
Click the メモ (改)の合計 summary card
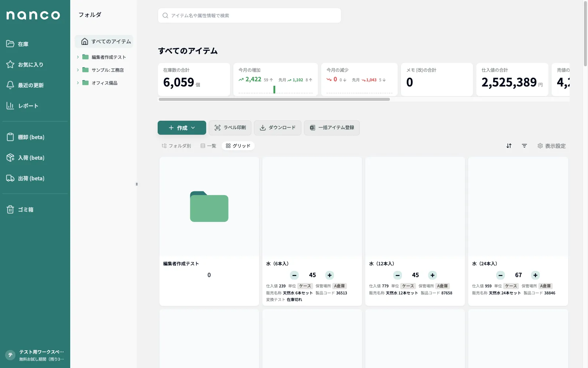[x=437, y=79]
